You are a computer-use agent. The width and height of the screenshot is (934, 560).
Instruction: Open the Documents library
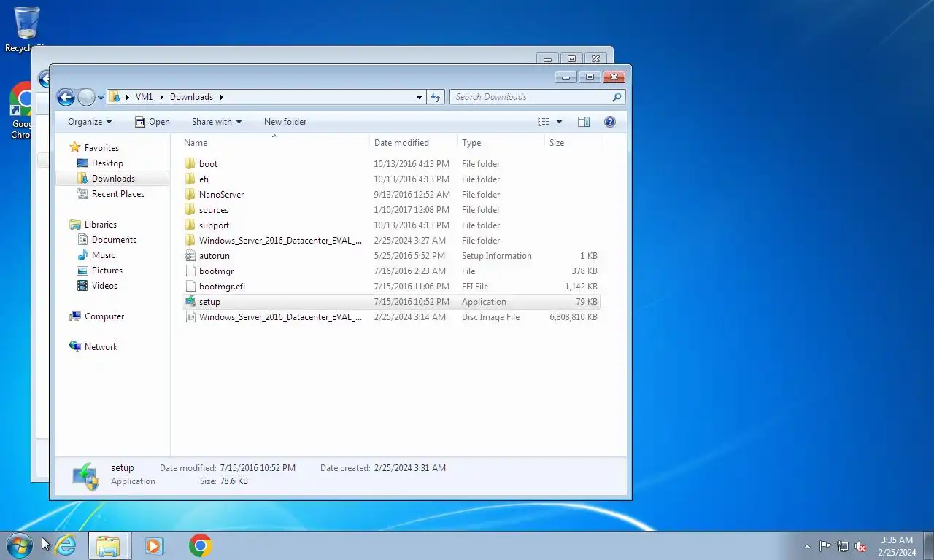point(114,240)
